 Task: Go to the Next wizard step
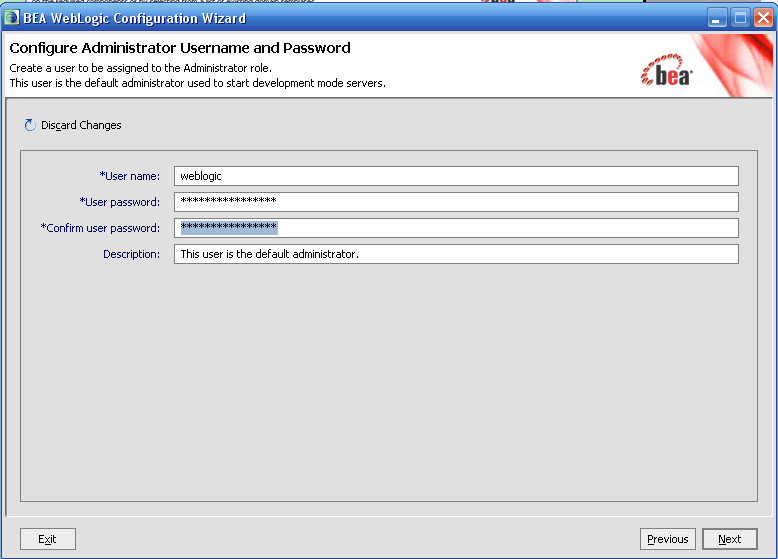pos(729,539)
